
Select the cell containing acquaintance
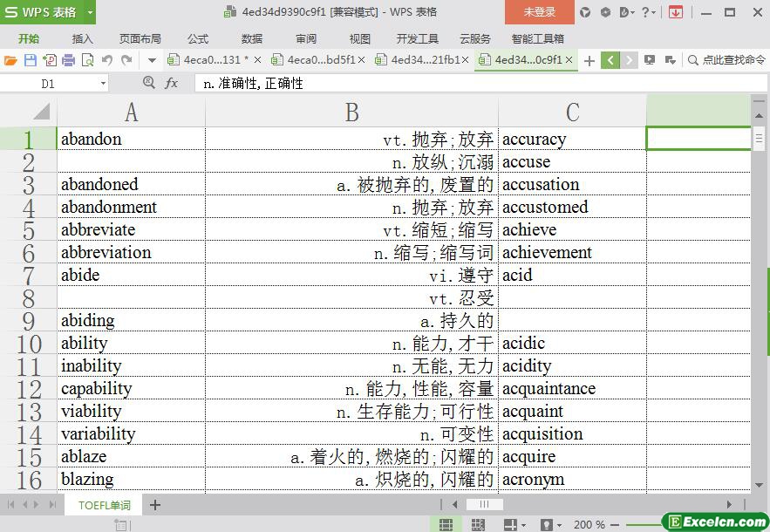click(x=573, y=388)
